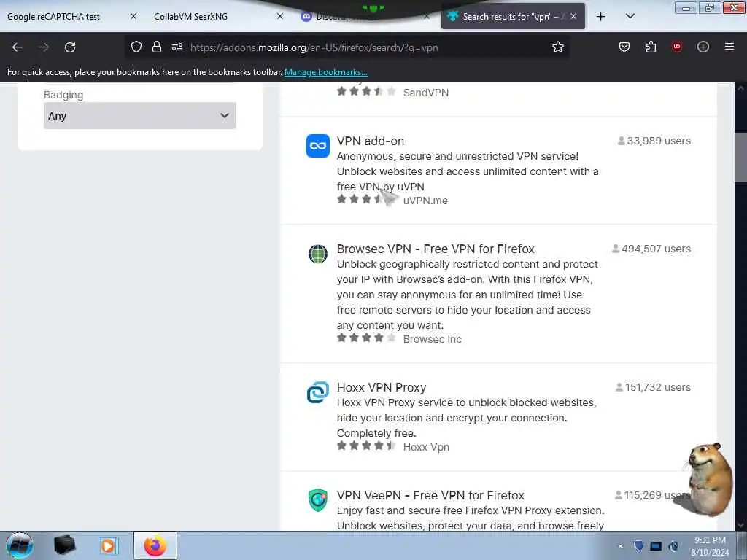Click the VPN add-on infinity icon

(x=318, y=146)
